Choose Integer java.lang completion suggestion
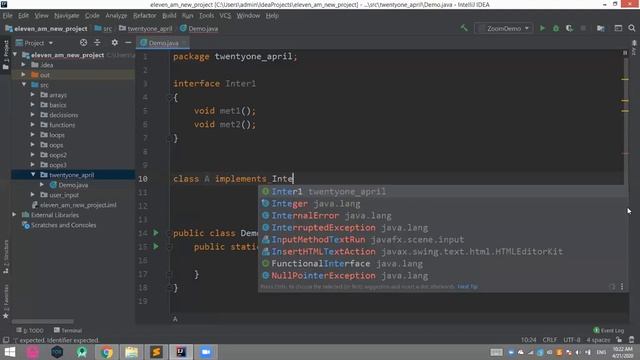 [x=443, y=203]
